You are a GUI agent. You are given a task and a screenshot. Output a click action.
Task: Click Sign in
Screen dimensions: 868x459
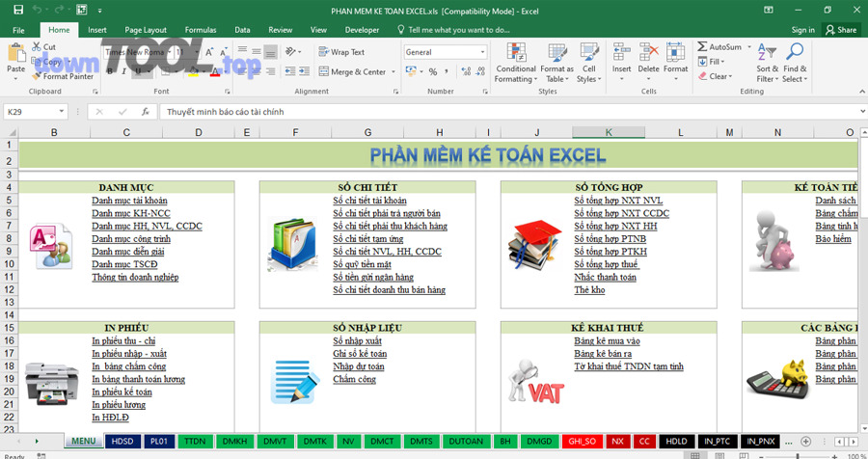click(802, 30)
